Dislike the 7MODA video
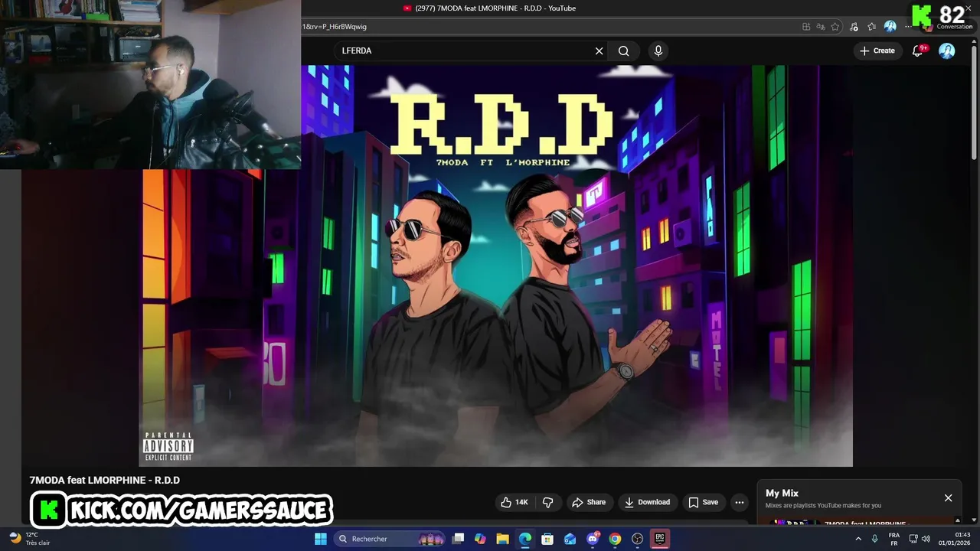Viewport: 980px width, 551px height. tap(547, 502)
